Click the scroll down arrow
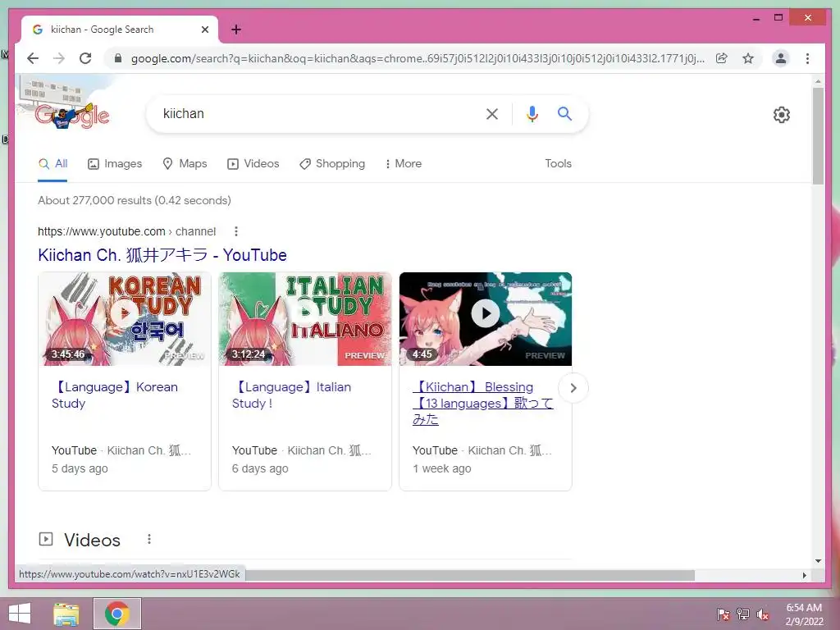The width and height of the screenshot is (840, 630). pos(818,561)
